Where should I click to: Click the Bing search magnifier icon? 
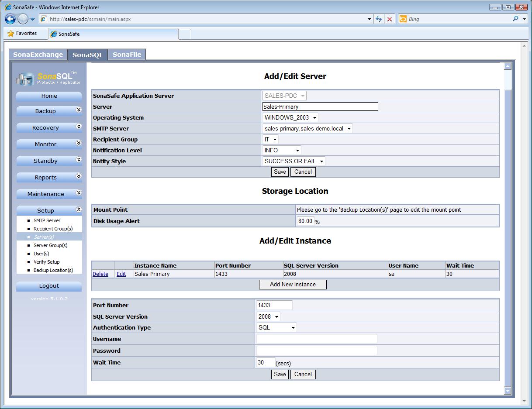pyautogui.click(x=516, y=19)
